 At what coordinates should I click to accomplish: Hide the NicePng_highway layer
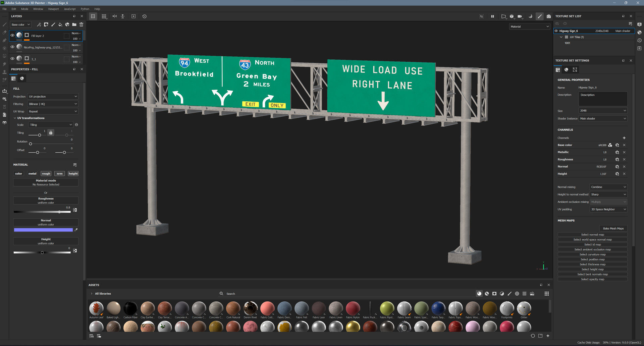[x=12, y=47]
